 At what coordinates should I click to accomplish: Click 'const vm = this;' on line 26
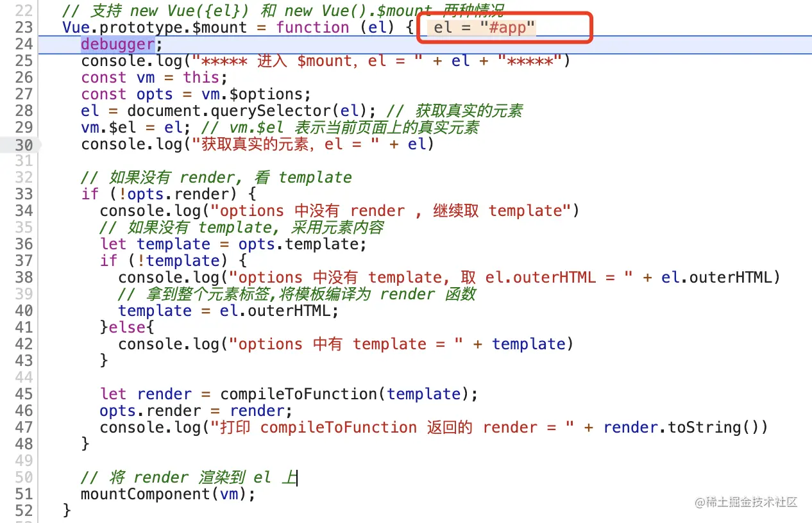tap(155, 78)
